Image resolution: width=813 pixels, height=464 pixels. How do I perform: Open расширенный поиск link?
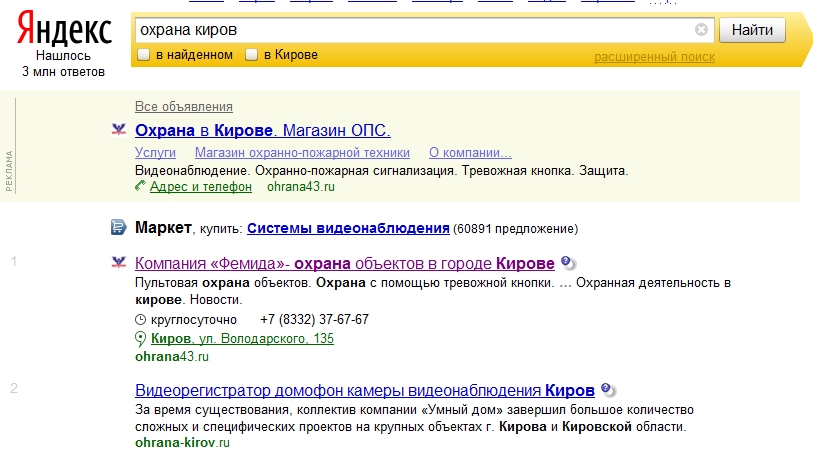[x=654, y=57]
